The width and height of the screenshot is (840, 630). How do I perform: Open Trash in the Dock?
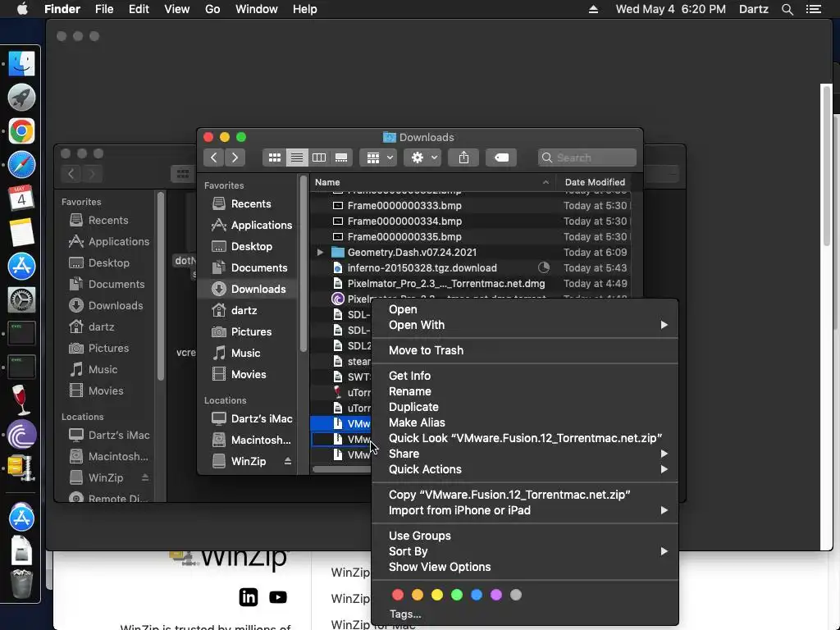point(21,584)
